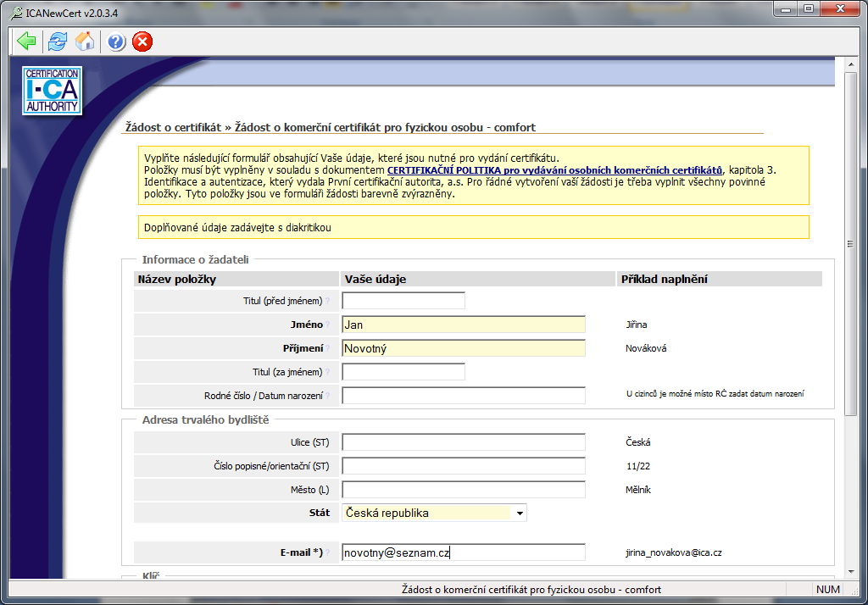This screenshot has width=868, height=605.
Task: Click help hint next to Jméno label
Action: click(x=328, y=325)
